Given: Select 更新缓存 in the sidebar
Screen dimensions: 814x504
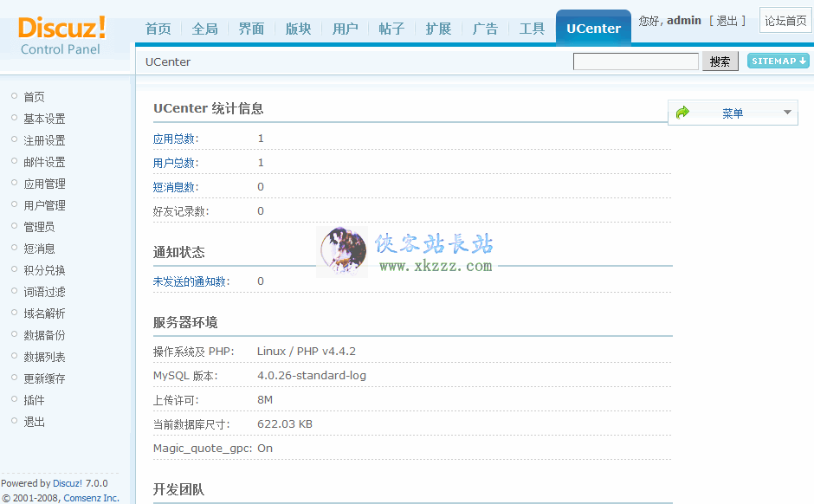Looking at the screenshot, I should point(44,378).
